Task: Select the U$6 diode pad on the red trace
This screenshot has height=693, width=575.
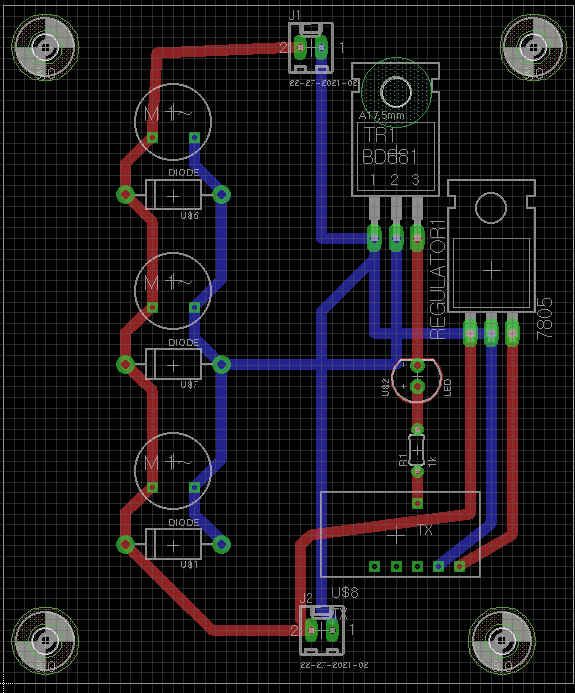Action: 125,194
